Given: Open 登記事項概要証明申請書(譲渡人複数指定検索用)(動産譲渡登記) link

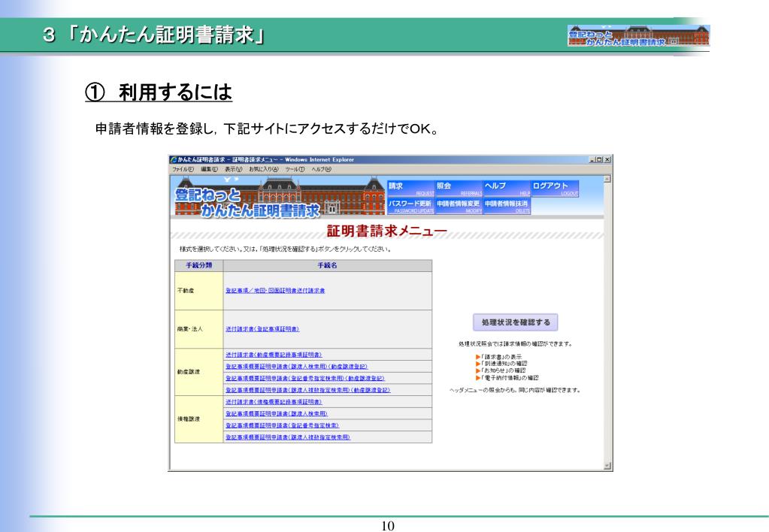Looking at the screenshot, I should click(308, 390).
